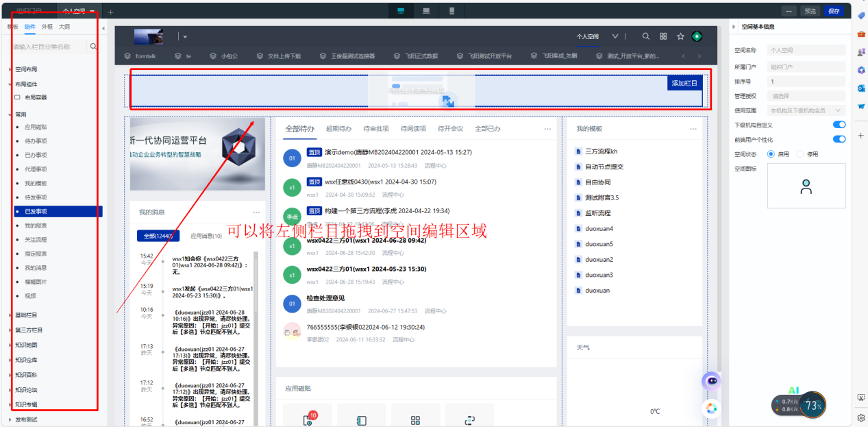Click the 请输入栏目分类名称 search field
868x427 pixels.
point(48,47)
